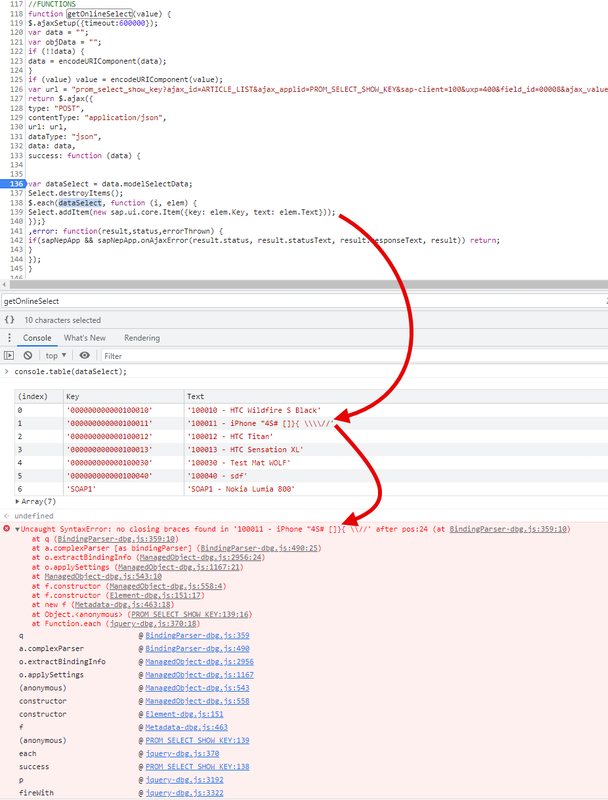
Task: Open Element-dbg.js:151 call stack link
Action: point(184,714)
